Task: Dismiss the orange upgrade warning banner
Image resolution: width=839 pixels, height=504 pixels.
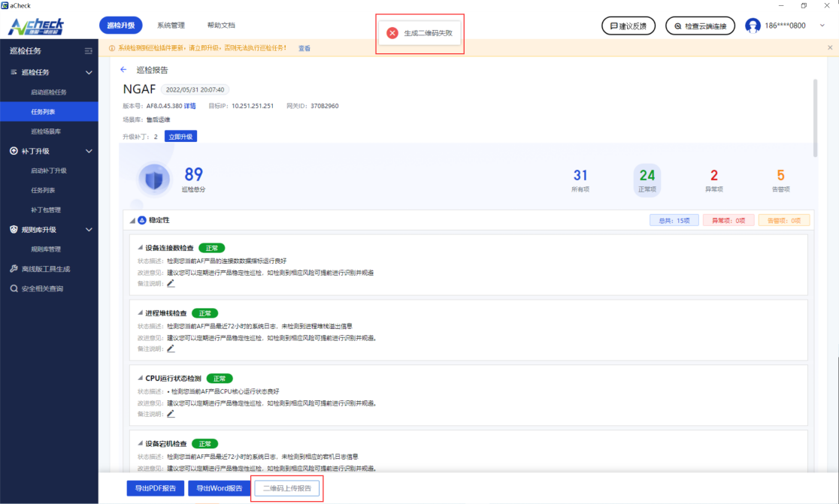Action: pyautogui.click(x=830, y=48)
